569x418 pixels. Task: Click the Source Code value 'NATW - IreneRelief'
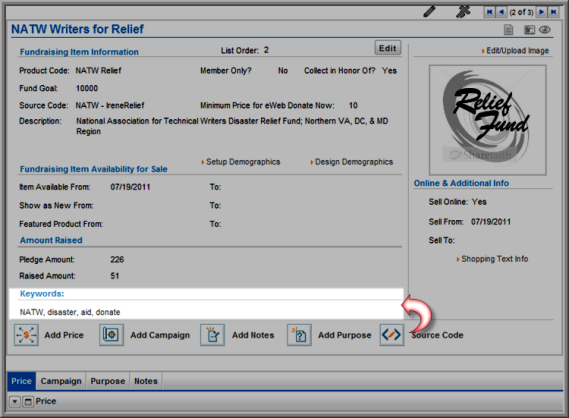pos(110,106)
